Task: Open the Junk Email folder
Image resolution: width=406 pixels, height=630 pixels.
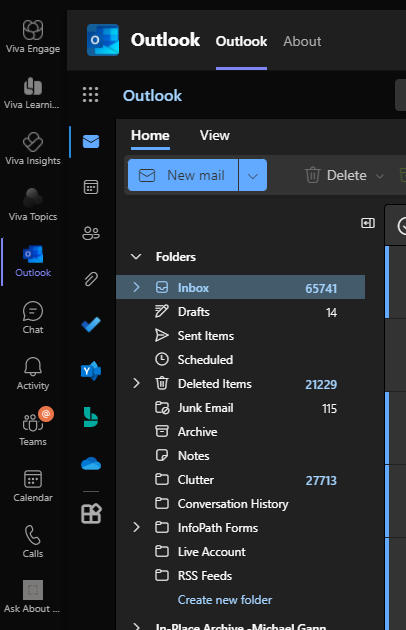Action: [x=240, y=408]
